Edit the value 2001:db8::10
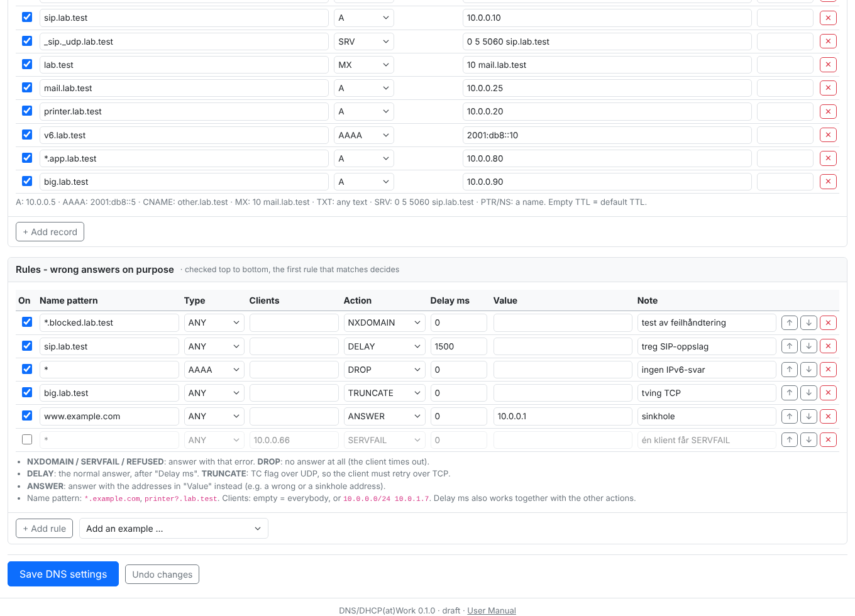Screen dimensions: 855x616 coord(607,135)
